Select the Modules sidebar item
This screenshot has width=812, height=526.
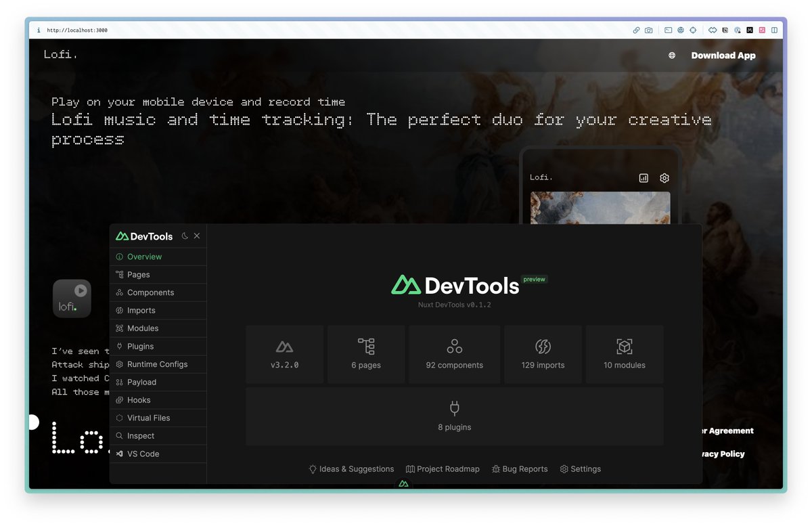[158, 328]
